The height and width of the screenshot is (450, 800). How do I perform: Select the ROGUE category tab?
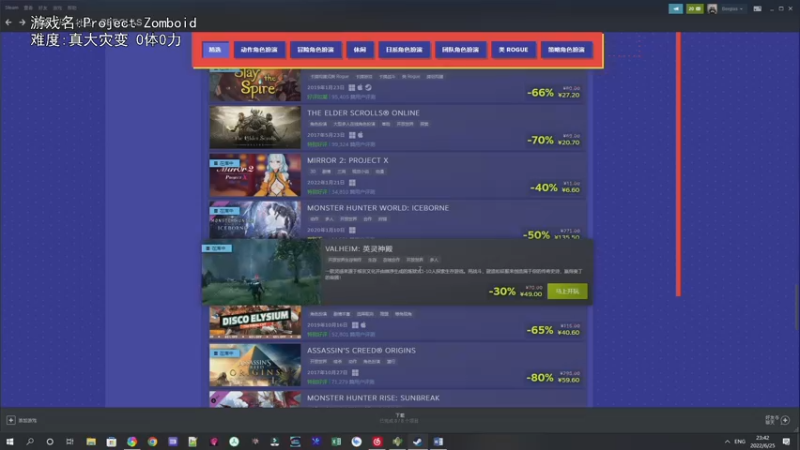(x=514, y=49)
